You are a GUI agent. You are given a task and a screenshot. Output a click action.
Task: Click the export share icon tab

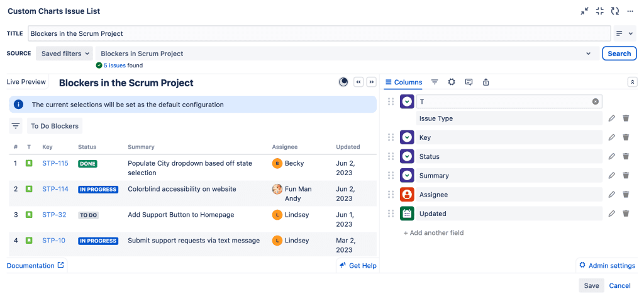click(486, 83)
